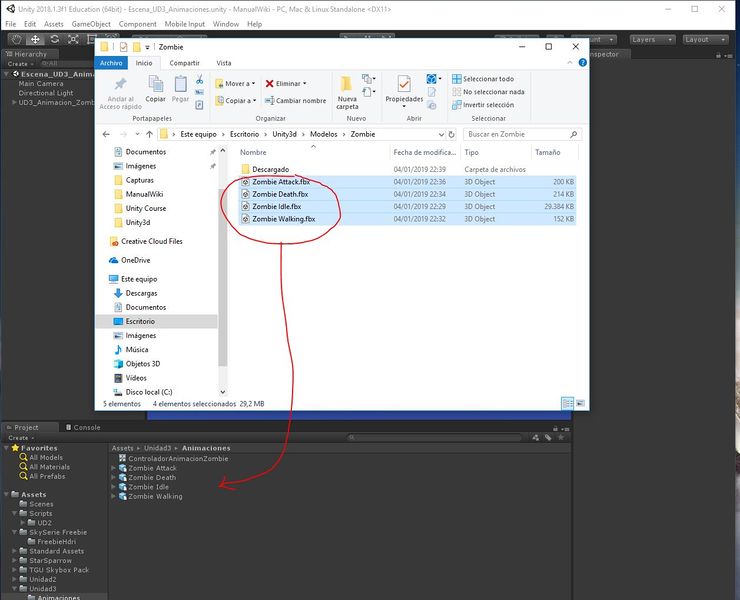Viewport: 740px width, 600px height.
Task: Select Zombie Idle.fbx in Explorer
Action: (x=277, y=207)
